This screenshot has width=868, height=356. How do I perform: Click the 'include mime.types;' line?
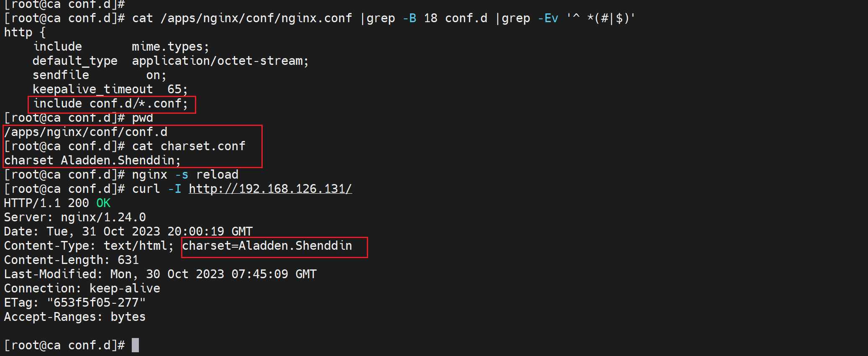121,46
